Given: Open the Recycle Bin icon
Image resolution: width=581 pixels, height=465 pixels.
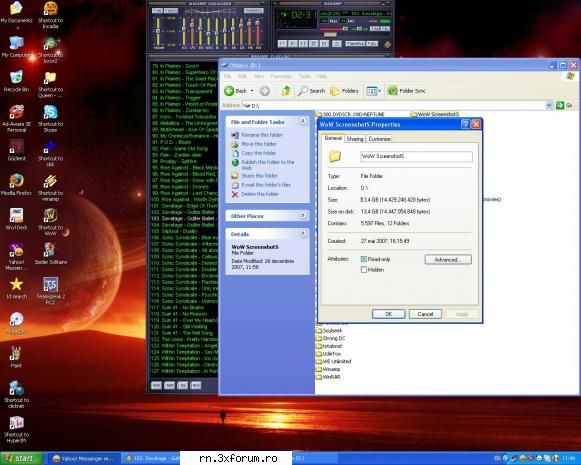Looking at the screenshot, I should [x=16, y=81].
